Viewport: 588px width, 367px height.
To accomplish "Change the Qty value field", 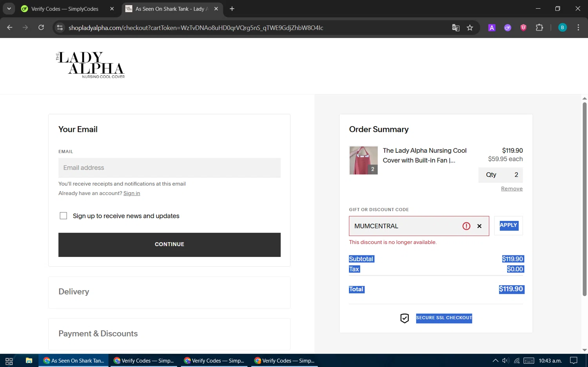I will point(501,175).
